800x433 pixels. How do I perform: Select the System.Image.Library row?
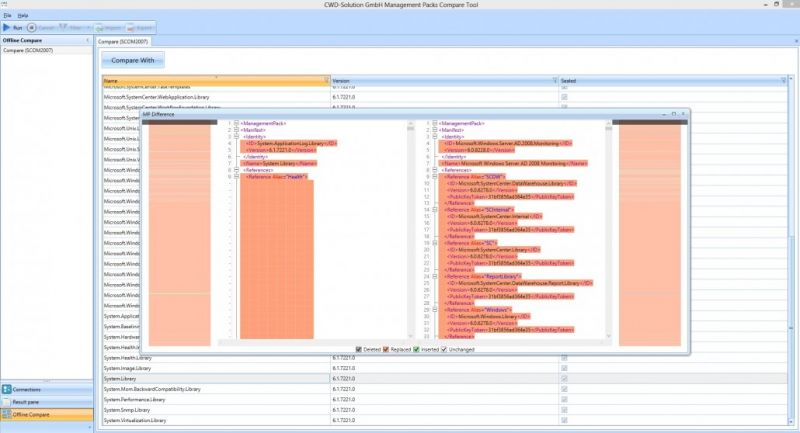coord(444,368)
